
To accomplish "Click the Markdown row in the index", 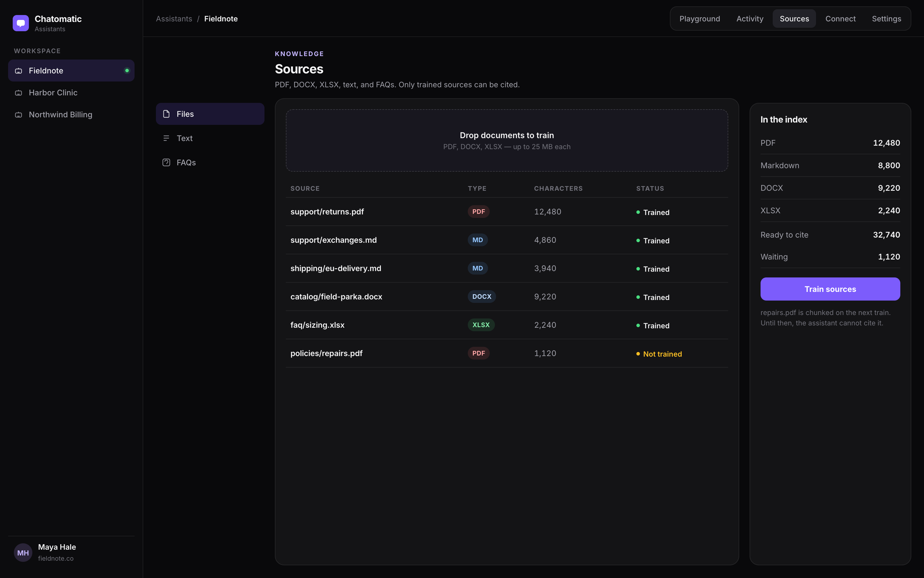I will pyautogui.click(x=830, y=166).
